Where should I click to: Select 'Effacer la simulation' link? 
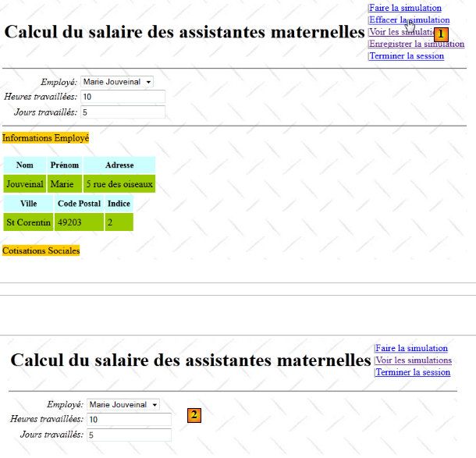tap(409, 20)
